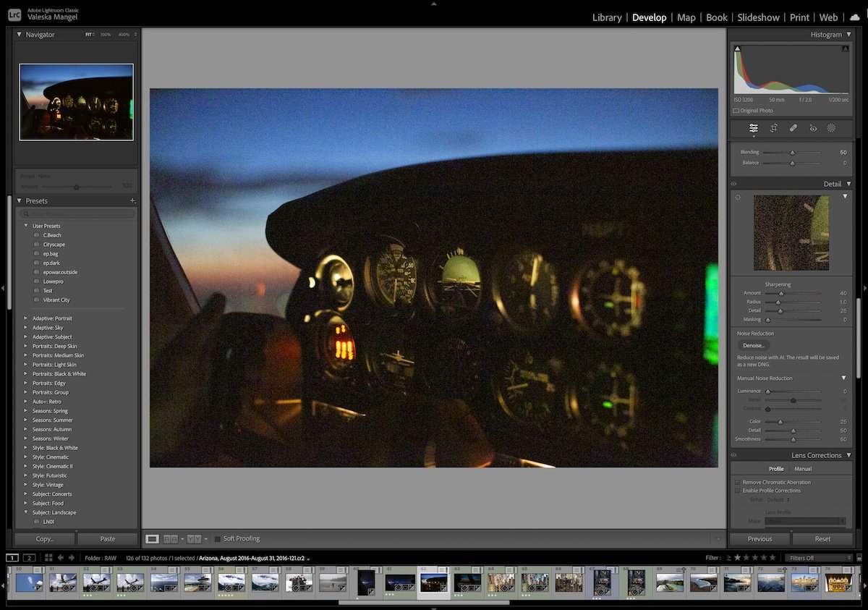The image size is (868, 610).
Task: Open the Masking tool
Action: [x=831, y=127]
